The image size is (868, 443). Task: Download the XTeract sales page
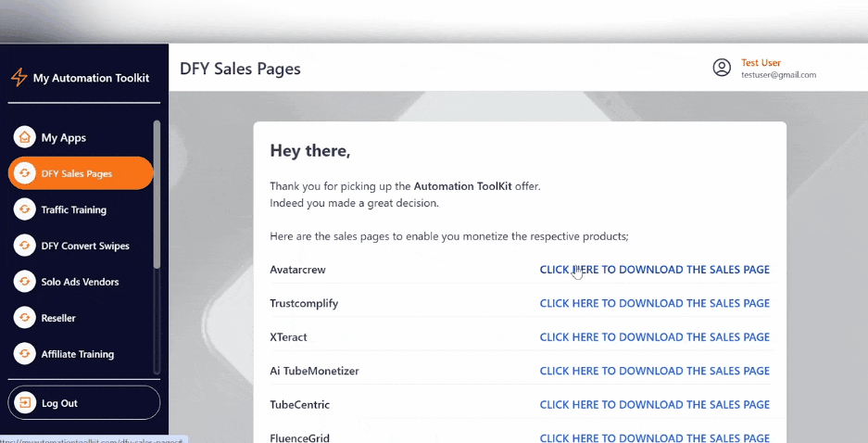(654, 337)
